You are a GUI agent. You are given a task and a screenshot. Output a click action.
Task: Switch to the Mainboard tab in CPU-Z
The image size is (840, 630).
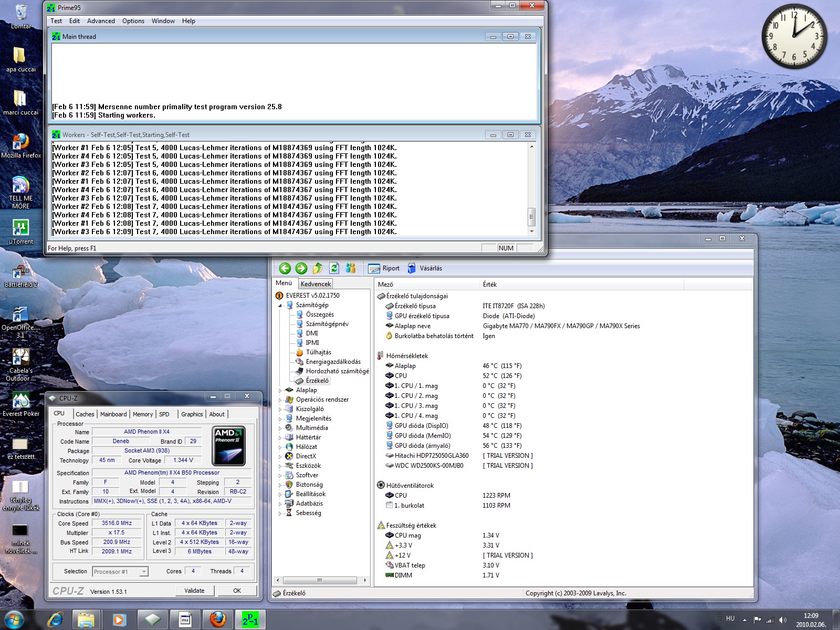tap(113, 414)
